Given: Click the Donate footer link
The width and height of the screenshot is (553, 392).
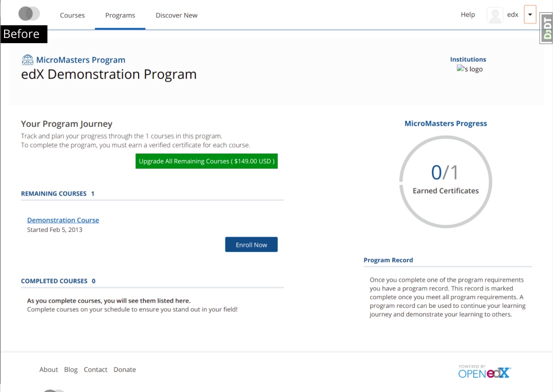Looking at the screenshot, I should point(124,369).
